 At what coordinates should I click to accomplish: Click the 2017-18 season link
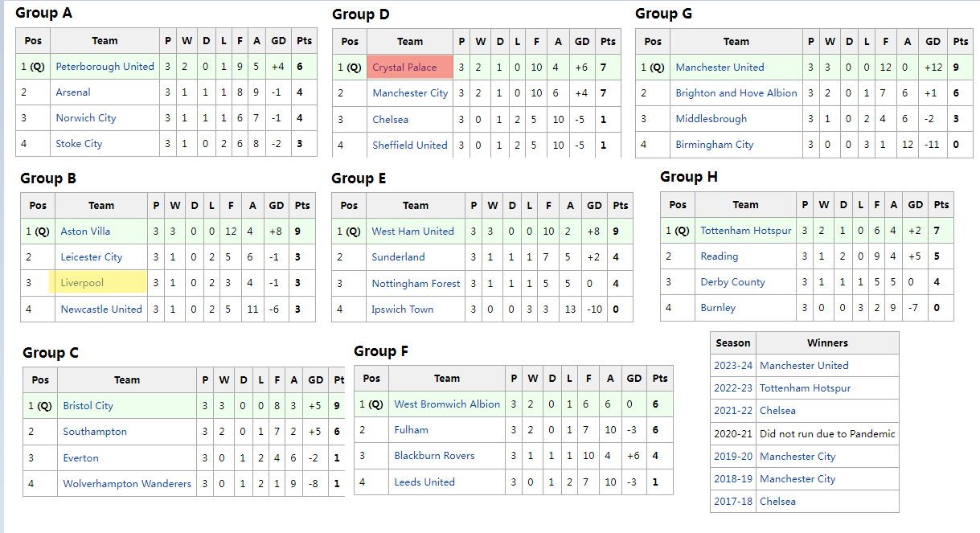pos(732,502)
